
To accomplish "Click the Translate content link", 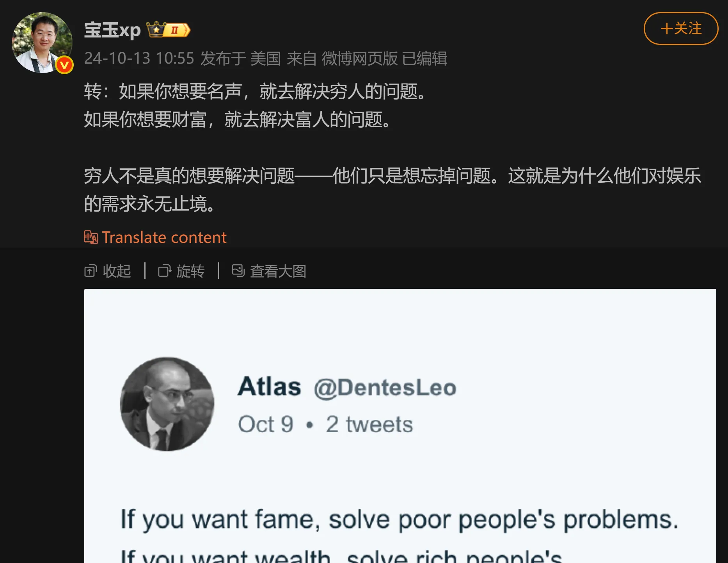I will [x=164, y=237].
